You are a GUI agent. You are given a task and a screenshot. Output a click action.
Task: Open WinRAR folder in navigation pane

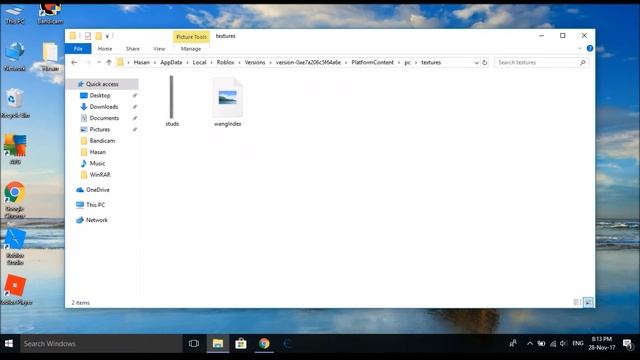[100, 175]
